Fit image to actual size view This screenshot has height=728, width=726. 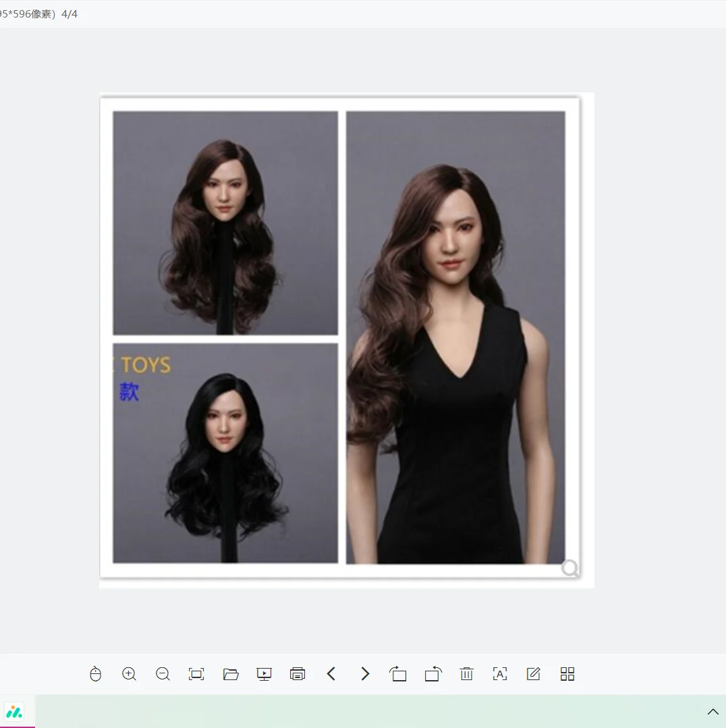click(196, 674)
